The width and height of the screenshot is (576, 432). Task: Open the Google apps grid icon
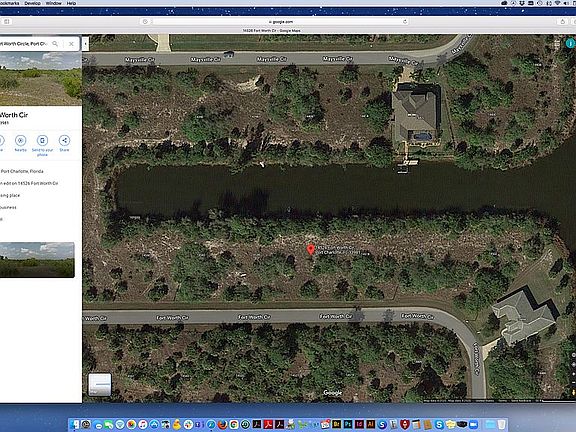click(x=557, y=44)
